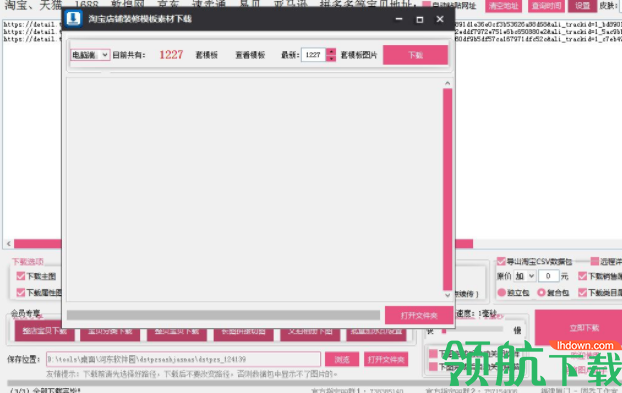This screenshot has height=393, width=622.
Task: Click the fifth member button 关键词搜下图
Action: (x=310, y=334)
